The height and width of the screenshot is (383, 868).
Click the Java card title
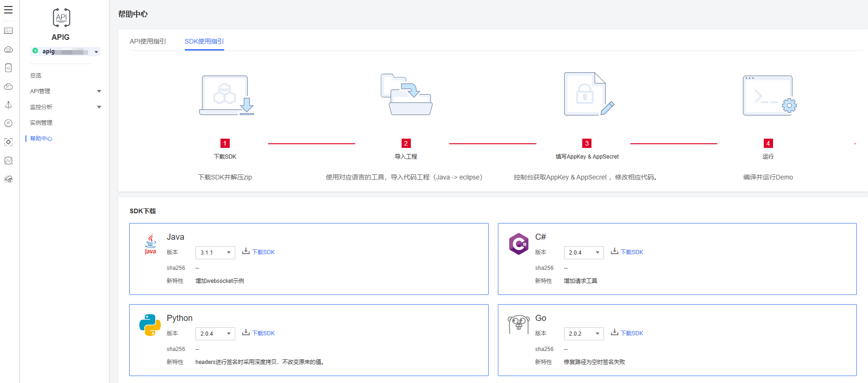176,237
